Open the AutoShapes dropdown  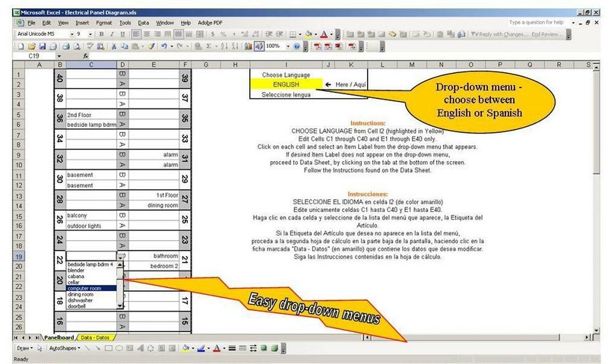[x=65, y=349]
